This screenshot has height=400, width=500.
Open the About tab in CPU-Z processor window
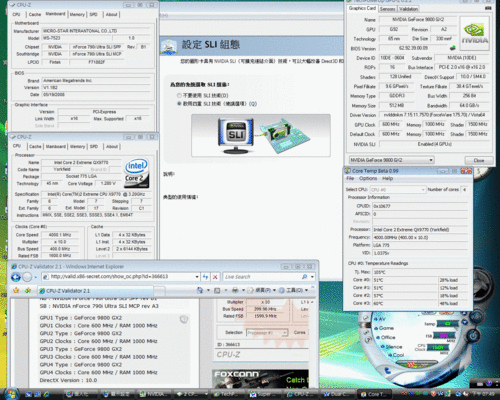(112, 146)
